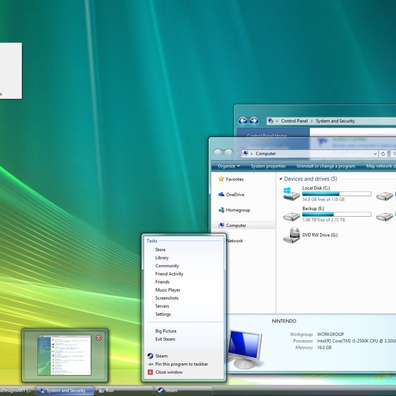This screenshot has height=396, width=396.
Task: Select Servers in Steam jump list
Action: pyautogui.click(x=162, y=306)
